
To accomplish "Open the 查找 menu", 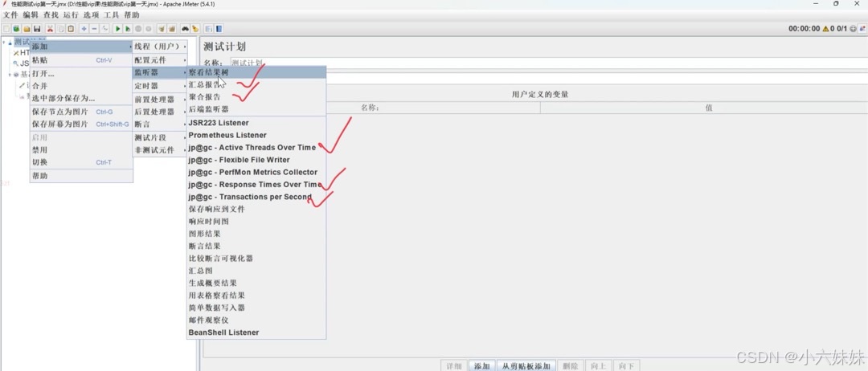I will (x=51, y=15).
